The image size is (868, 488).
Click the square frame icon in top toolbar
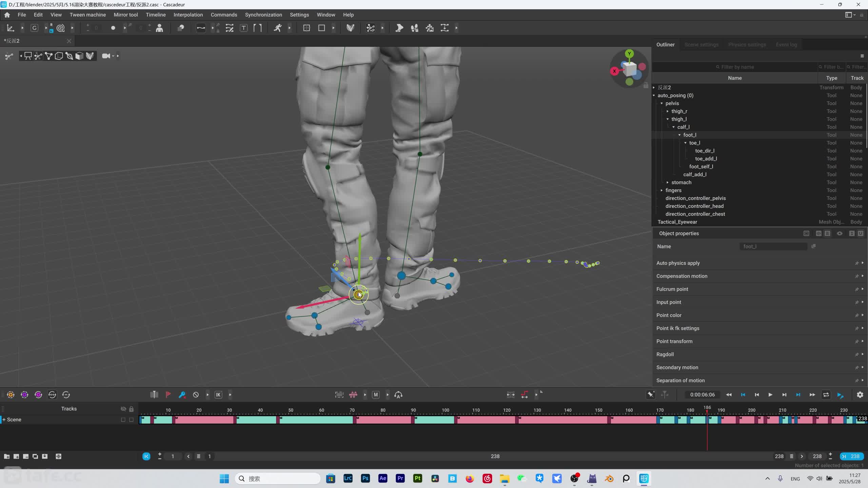321,28
